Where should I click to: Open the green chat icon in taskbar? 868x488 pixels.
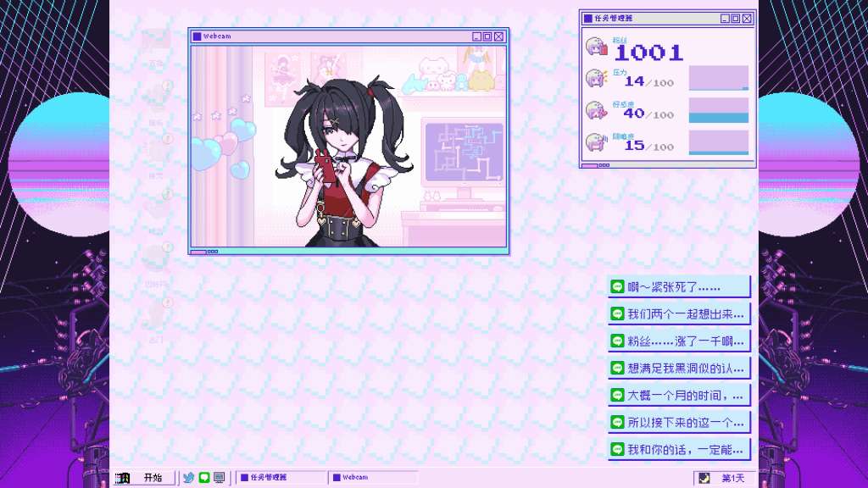click(204, 478)
